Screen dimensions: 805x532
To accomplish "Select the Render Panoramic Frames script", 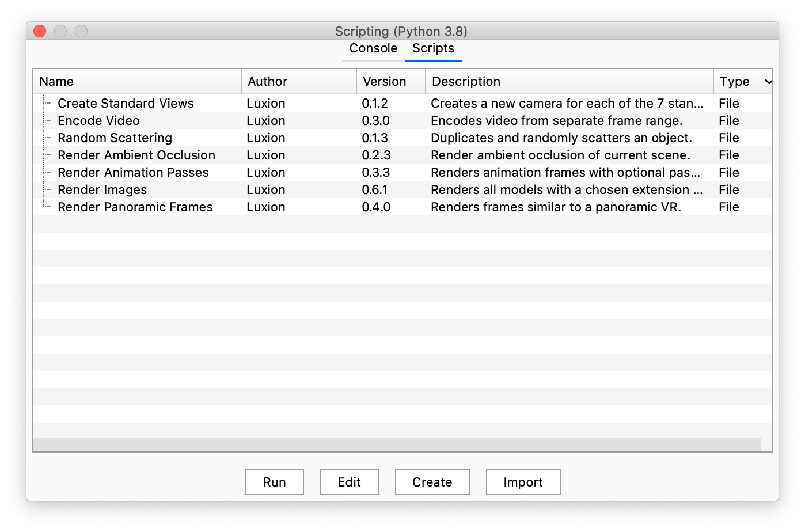I will 135,207.
